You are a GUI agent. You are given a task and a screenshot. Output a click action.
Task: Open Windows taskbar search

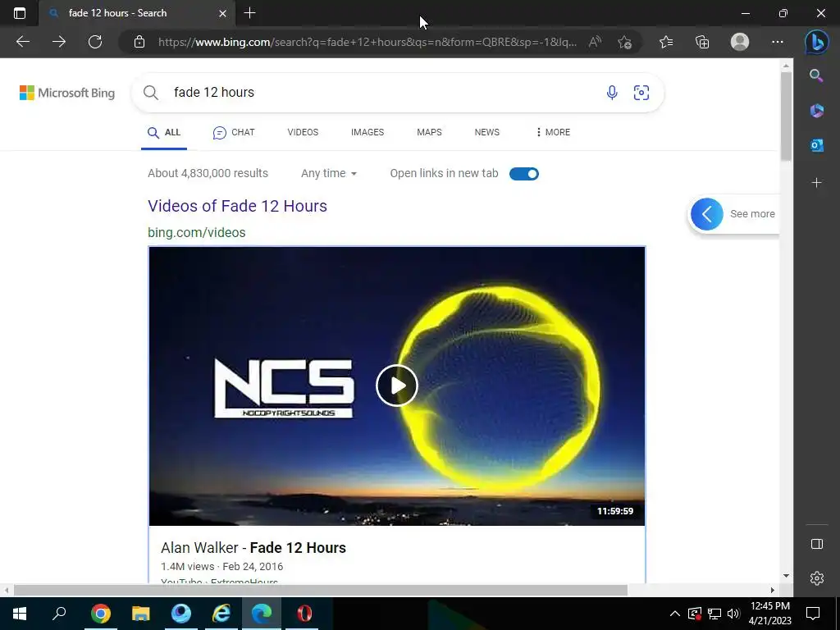click(59, 614)
